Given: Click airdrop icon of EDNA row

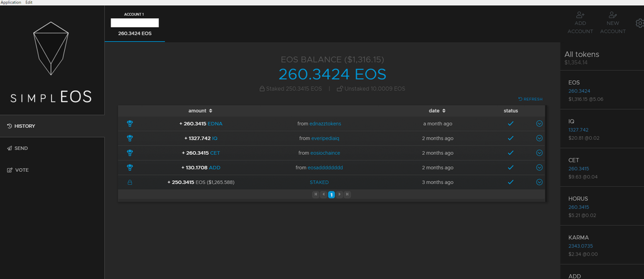Looking at the screenshot, I should (x=130, y=123).
